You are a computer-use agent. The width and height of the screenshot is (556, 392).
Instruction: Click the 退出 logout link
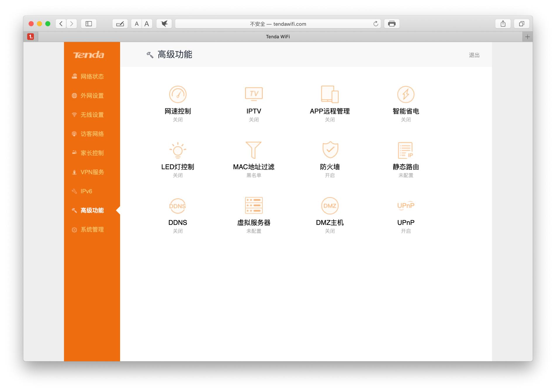coord(474,55)
